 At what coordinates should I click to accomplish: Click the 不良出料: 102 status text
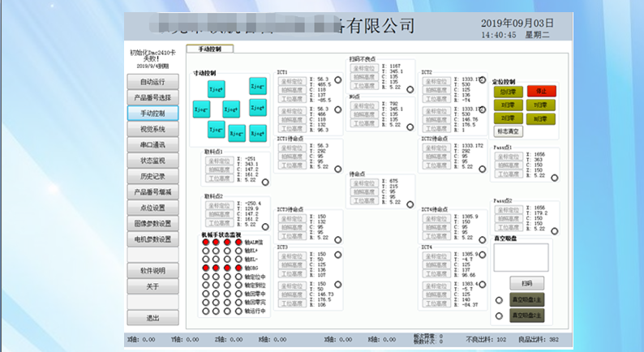pyautogui.click(x=487, y=340)
